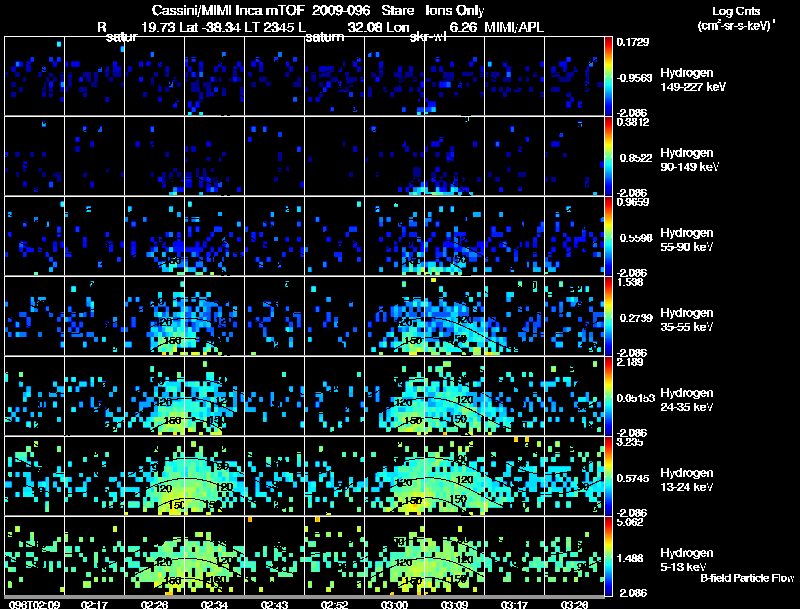
Task: Click the 35-55 keV color scale bar
Action: point(608,317)
